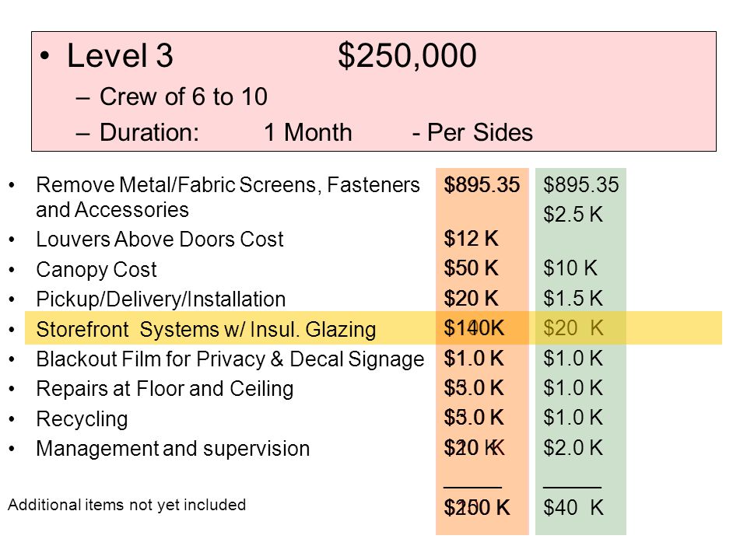Click the Level 3 heading text
747x560 pixels.
pos(120,56)
